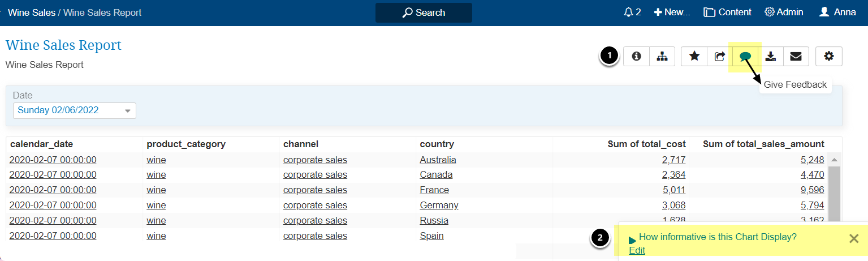Open the Anna user menu
868x261 pixels.
pos(837,12)
